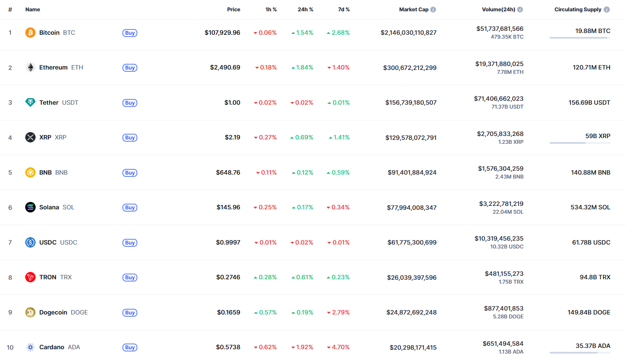Click Cardano's circulating supply progress bar
The height and width of the screenshot is (364, 626).
580,353
